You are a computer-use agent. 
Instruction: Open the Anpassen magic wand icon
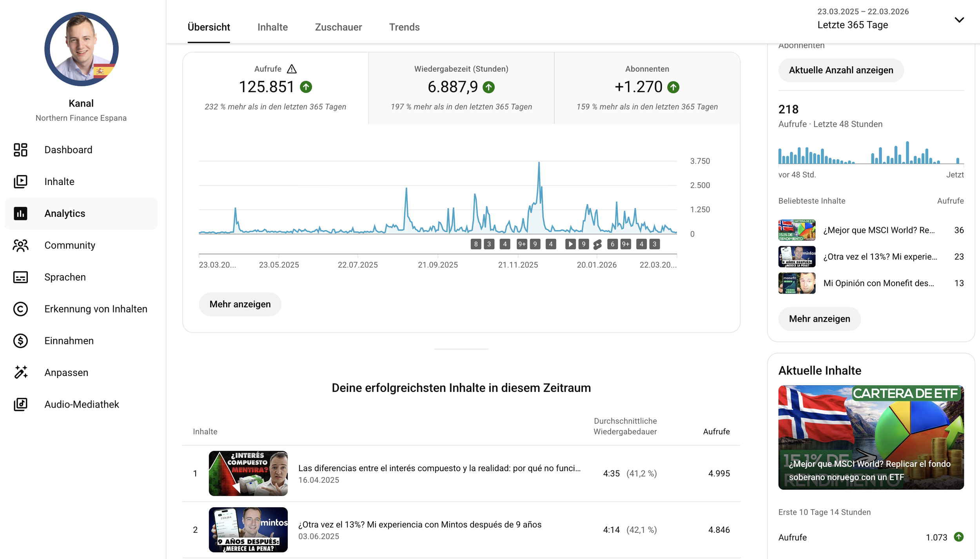20,372
